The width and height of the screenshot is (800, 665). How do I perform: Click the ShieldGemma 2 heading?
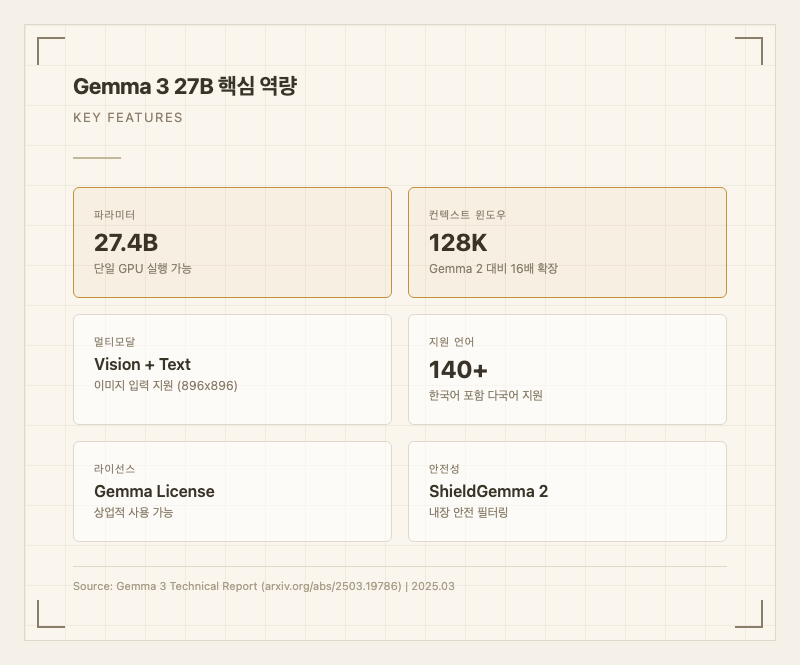[488, 491]
